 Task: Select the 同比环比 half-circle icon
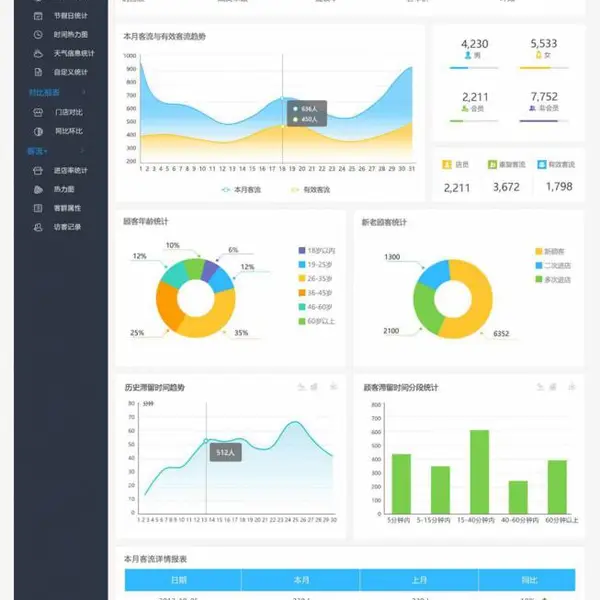(x=38, y=131)
